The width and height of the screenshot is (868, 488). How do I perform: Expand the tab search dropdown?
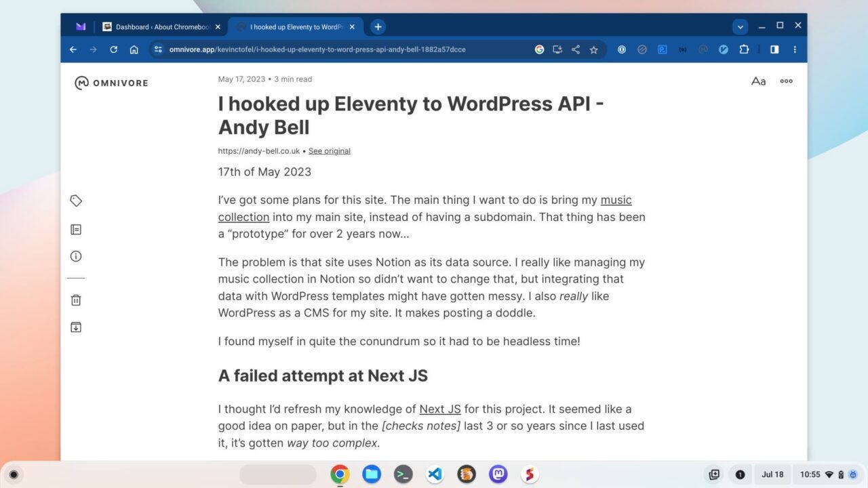point(740,27)
